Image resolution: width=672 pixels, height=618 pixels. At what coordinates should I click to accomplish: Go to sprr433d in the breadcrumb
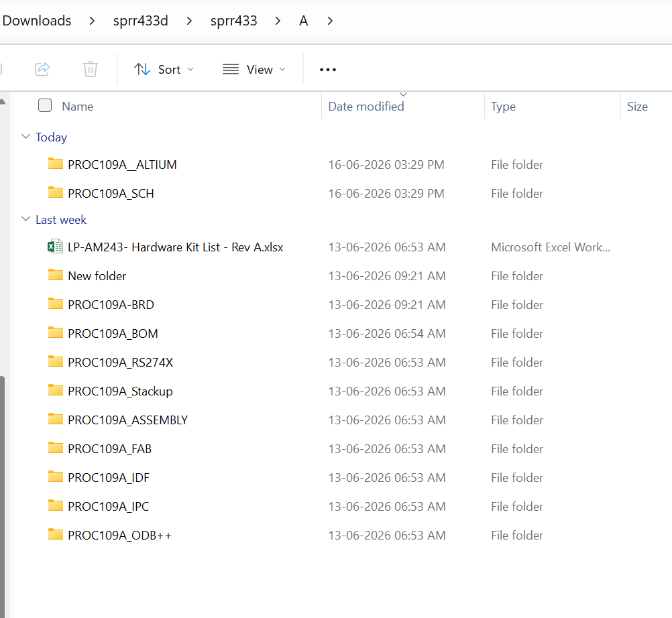tap(141, 21)
